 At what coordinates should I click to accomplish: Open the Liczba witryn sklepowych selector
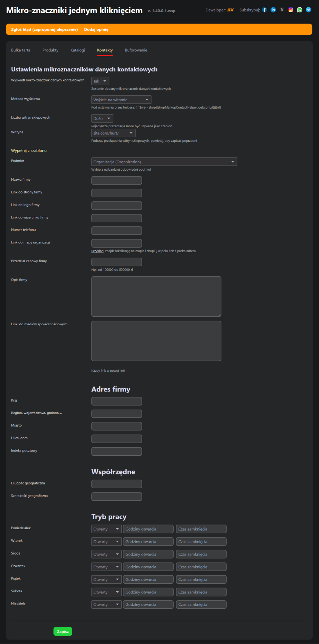tap(102, 119)
